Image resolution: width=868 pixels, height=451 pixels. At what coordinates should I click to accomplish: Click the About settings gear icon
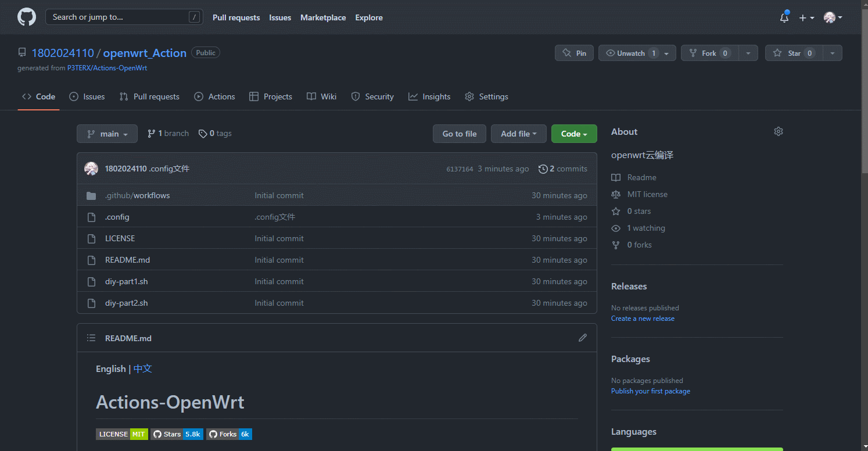click(x=779, y=131)
